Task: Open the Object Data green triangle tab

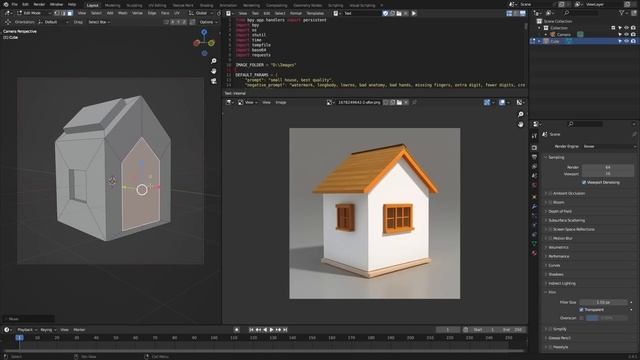Action: click(534, 244)
